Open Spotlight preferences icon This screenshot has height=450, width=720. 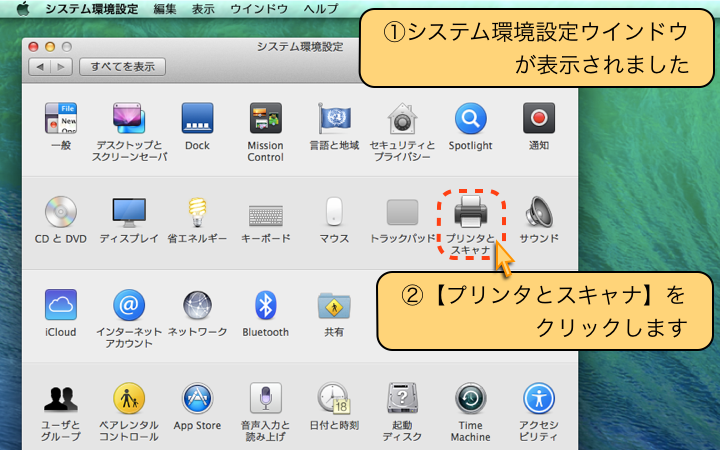tap(471, 118)
